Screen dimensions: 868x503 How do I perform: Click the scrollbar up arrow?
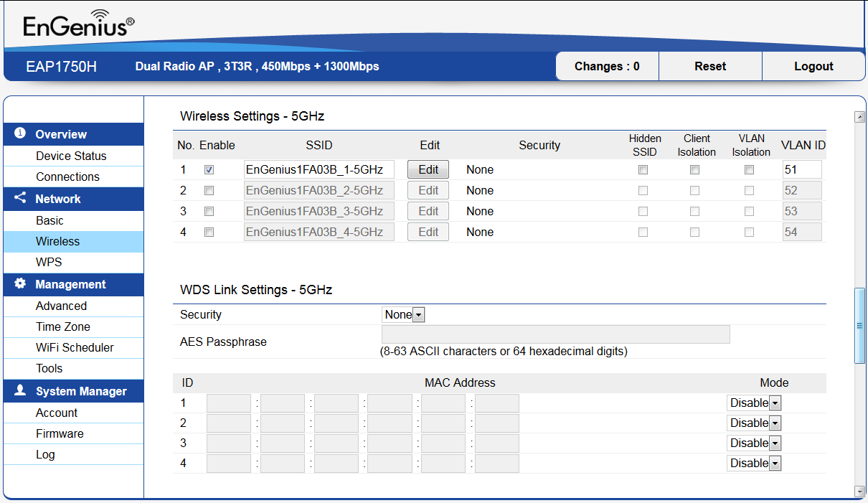859,117
